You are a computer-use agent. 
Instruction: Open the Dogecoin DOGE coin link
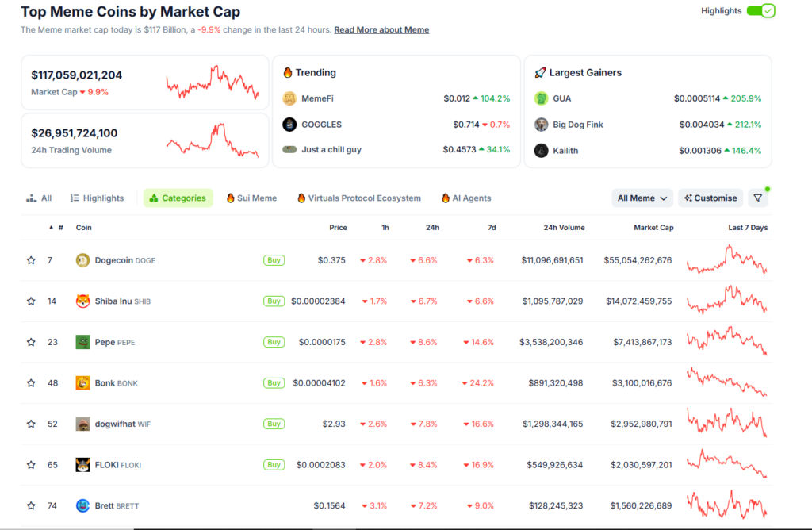(x=124, y=260)
